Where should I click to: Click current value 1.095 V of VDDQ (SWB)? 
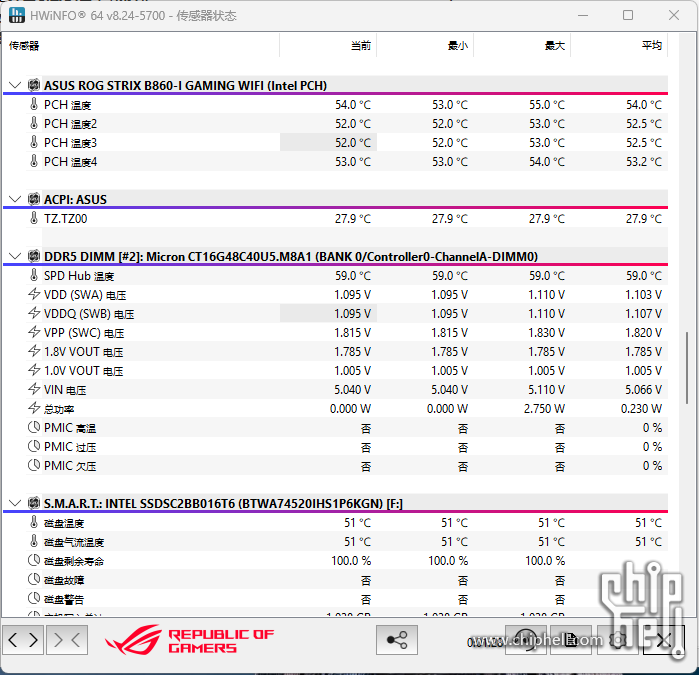click(x=352, y=313)
